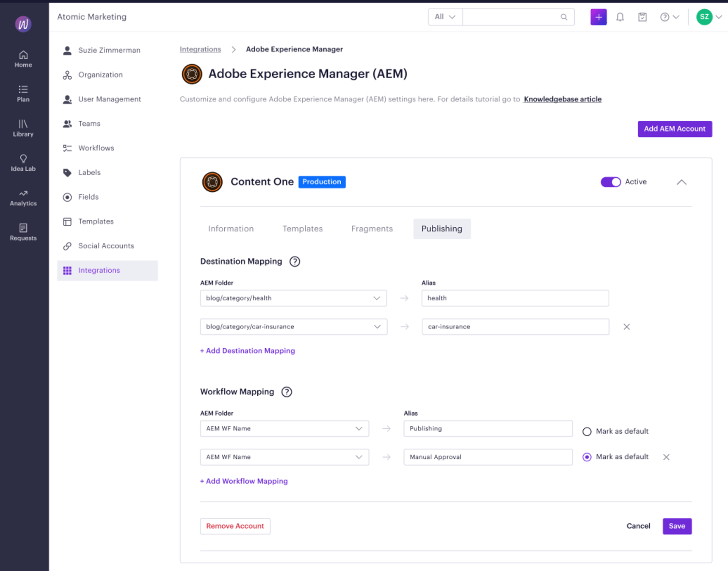The width and height of the screenshot is (728, 571).
Task: Remove the Manual Approval workflow mapping
Action: click(666, 457)
